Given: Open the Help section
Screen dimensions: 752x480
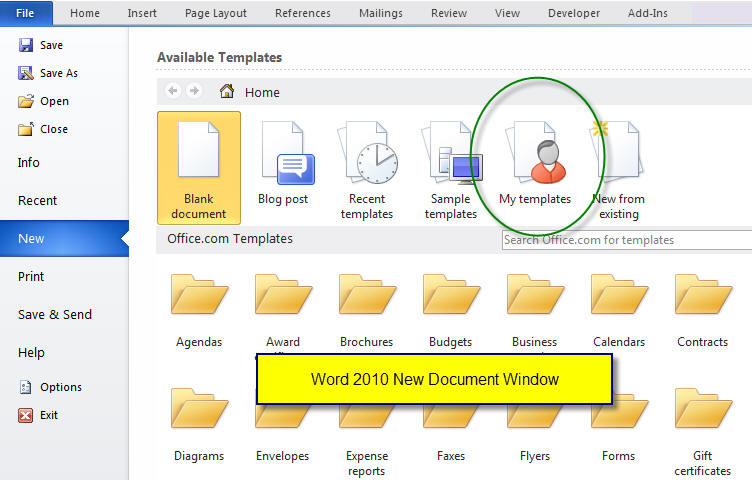Looking at the screenshot, I should 31,352.
